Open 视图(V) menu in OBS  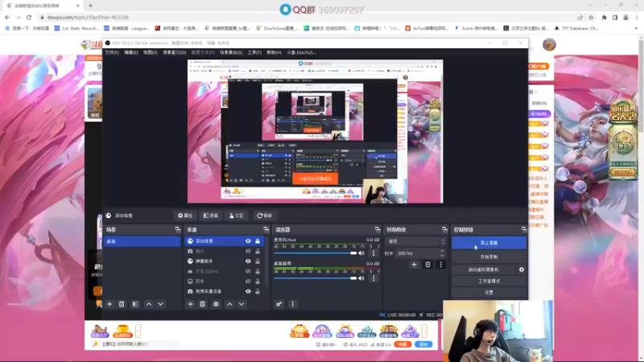151,52
